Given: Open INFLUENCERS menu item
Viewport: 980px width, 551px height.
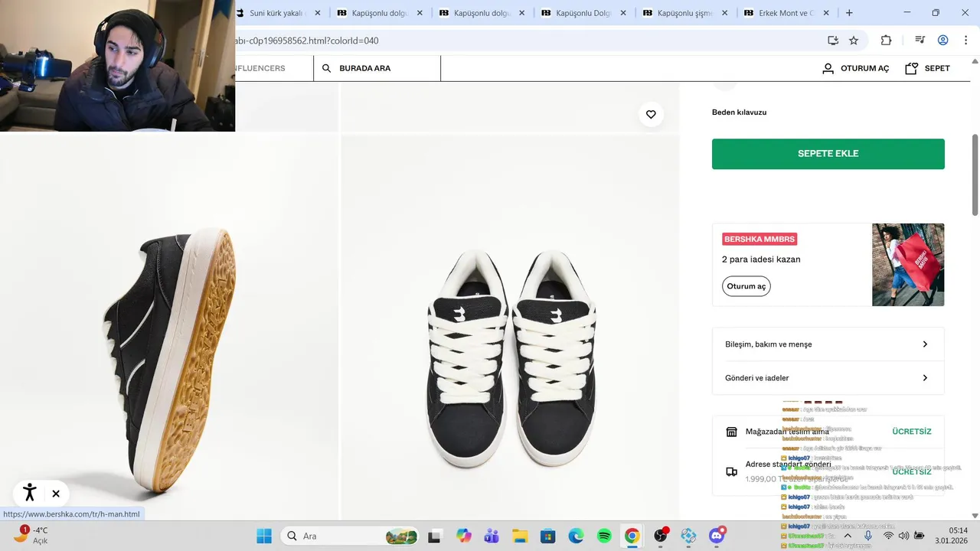Looking at the screenshot, I should click(260, 68).
